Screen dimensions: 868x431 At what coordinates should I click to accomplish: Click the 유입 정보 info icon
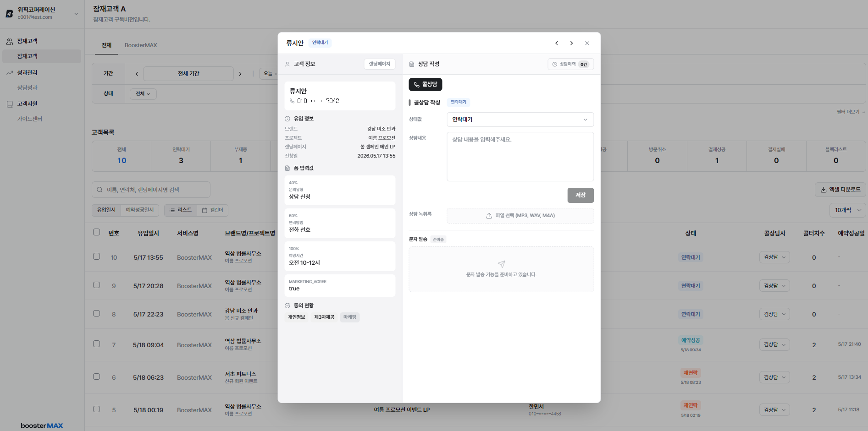pyautogui.click(x=287, y=119)
